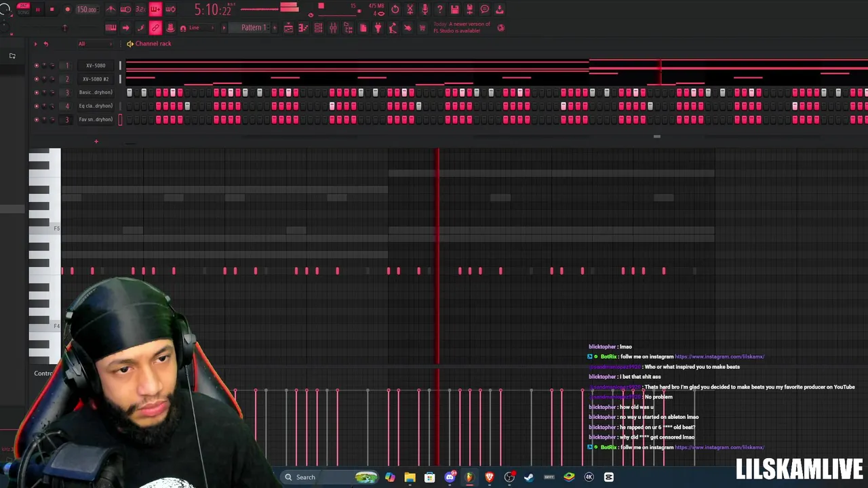Click the Play/Pause transport button
Screen dimensions: 868x488
point(38,9)
